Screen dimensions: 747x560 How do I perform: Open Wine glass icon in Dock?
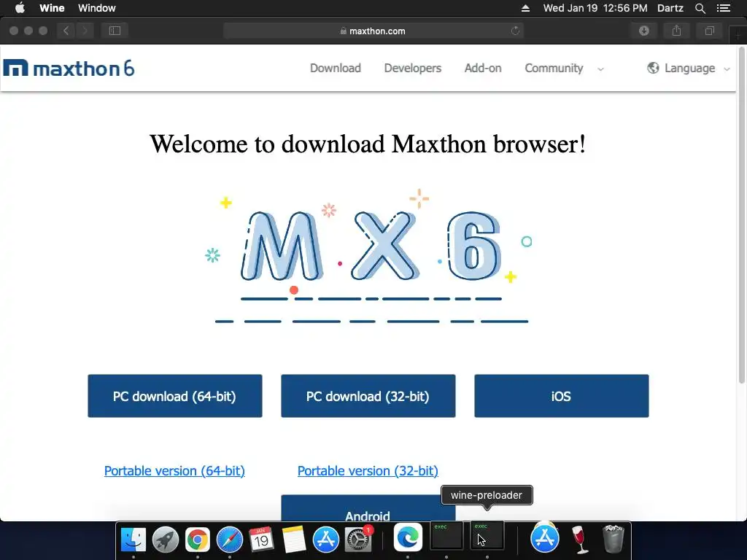(x=579, y=539)
